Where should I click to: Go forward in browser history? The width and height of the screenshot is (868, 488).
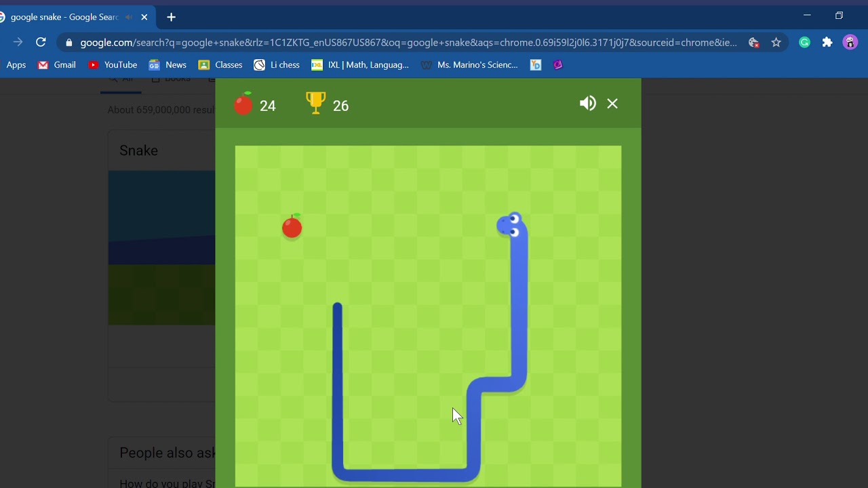pos(18,42)
